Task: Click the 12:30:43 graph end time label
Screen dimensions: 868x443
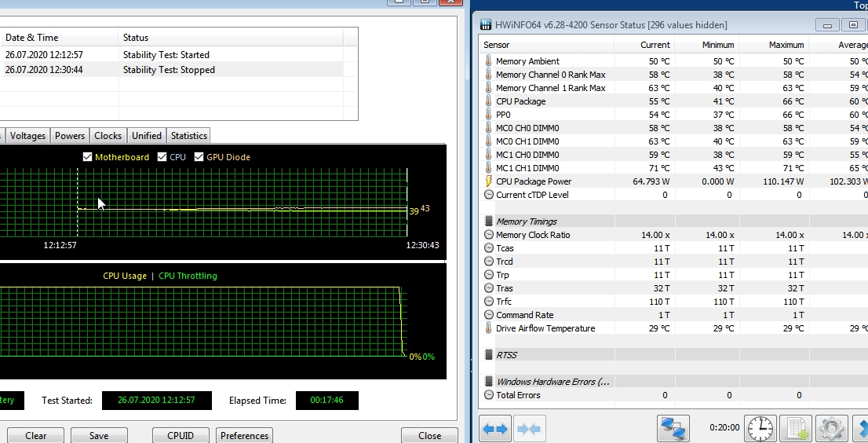Action: (422, 245)
